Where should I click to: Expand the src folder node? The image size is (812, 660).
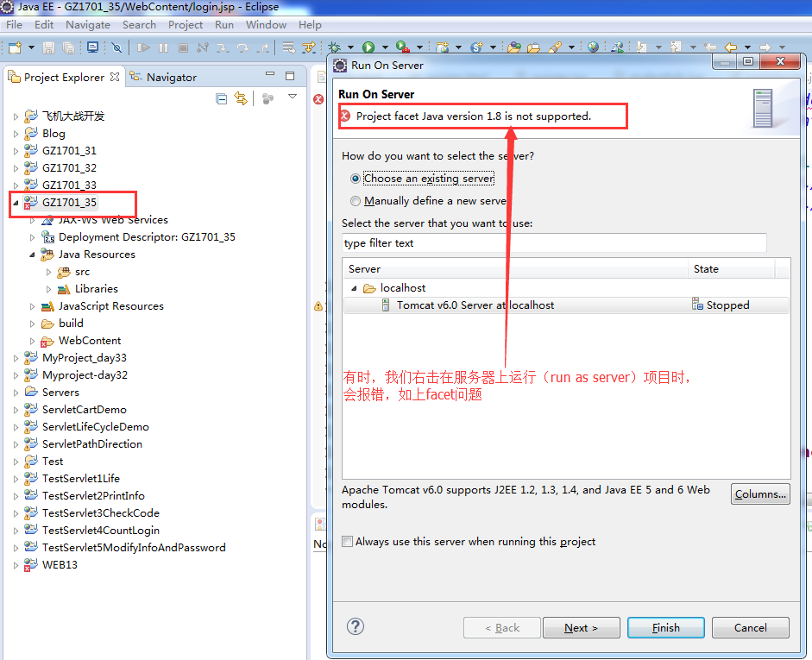[x=48, y=272]
